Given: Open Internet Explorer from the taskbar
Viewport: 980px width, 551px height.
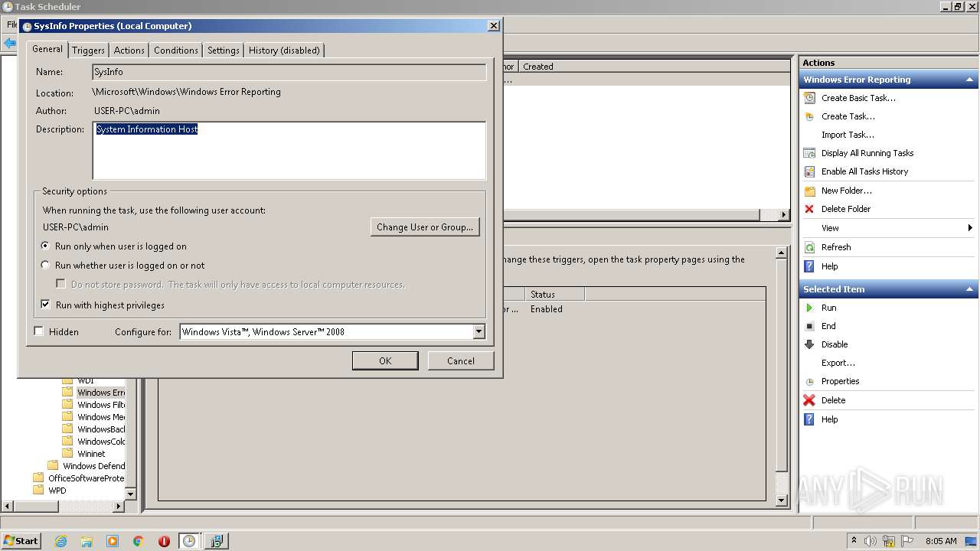Looking at the screenshot, I should pos(60,541).
